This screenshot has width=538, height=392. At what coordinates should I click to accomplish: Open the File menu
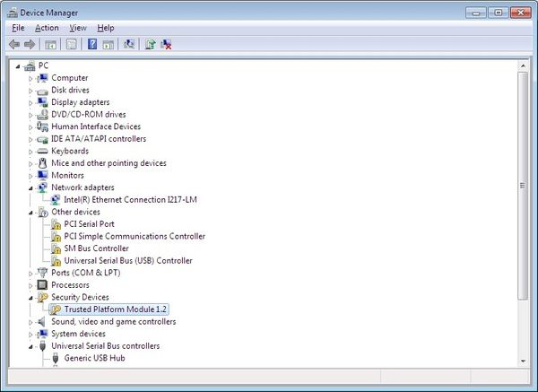pos(18,28)
